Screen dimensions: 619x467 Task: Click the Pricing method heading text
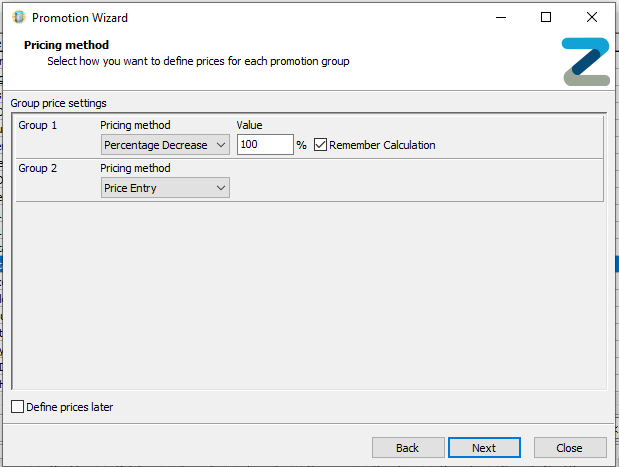point(66,45)
